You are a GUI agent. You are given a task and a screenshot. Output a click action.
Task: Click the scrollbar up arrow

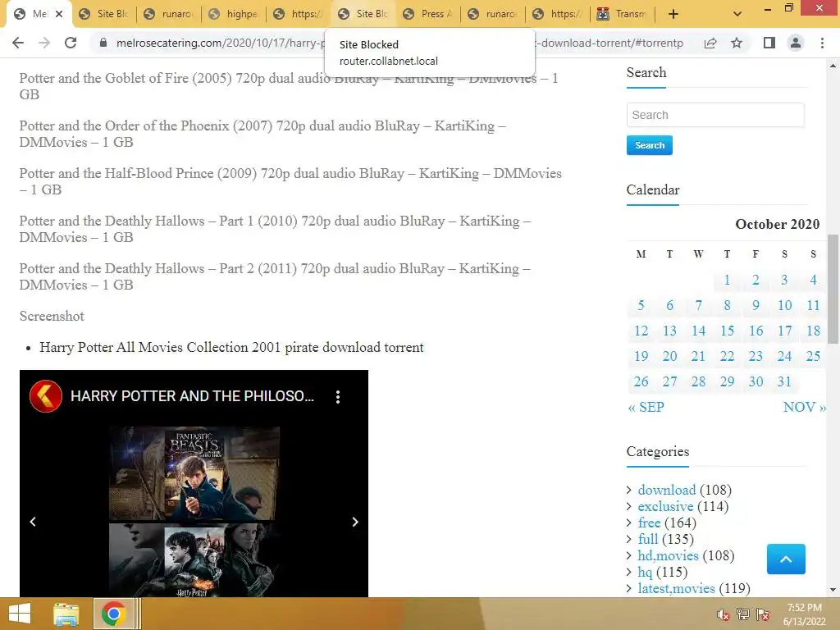click(x=833, y=66)
